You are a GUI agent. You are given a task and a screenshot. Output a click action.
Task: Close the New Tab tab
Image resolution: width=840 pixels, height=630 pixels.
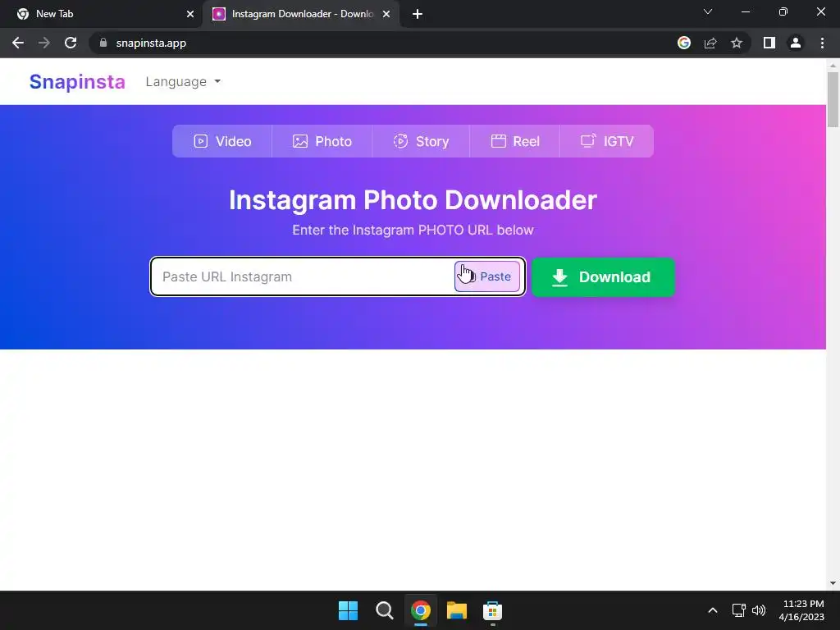(x=190, y=14)
